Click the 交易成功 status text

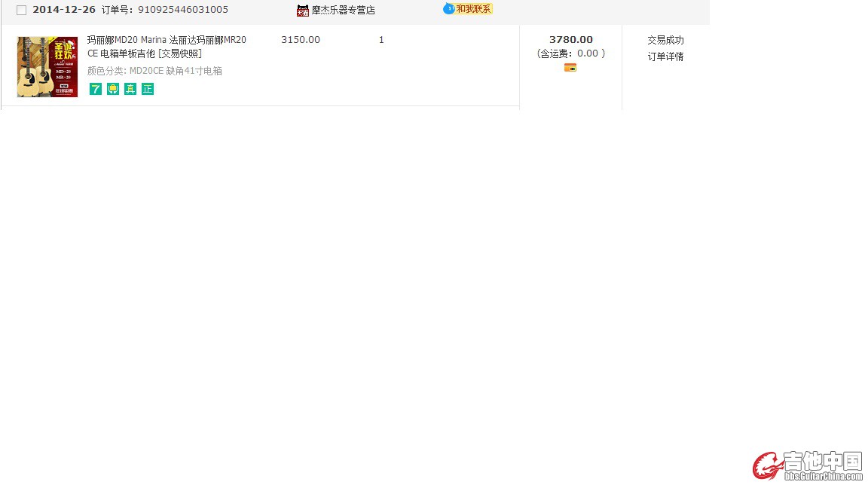coord(665,41)
